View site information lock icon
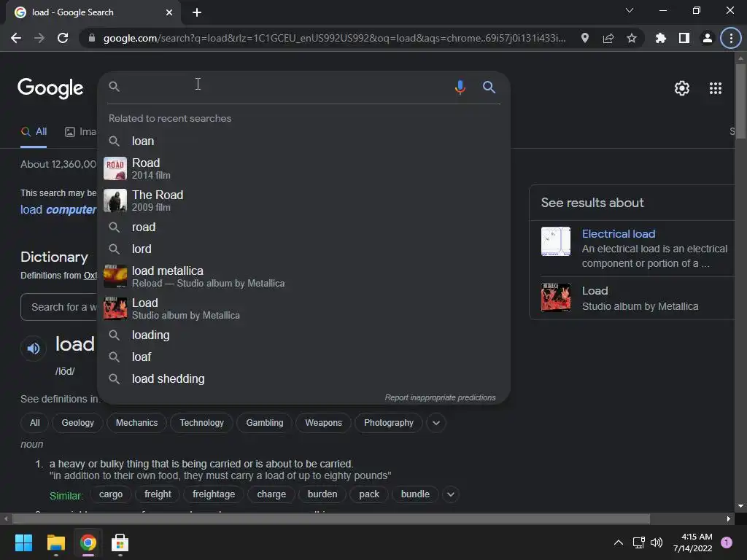The height and width of the screenshot is (560, 747). coord(92,38)
